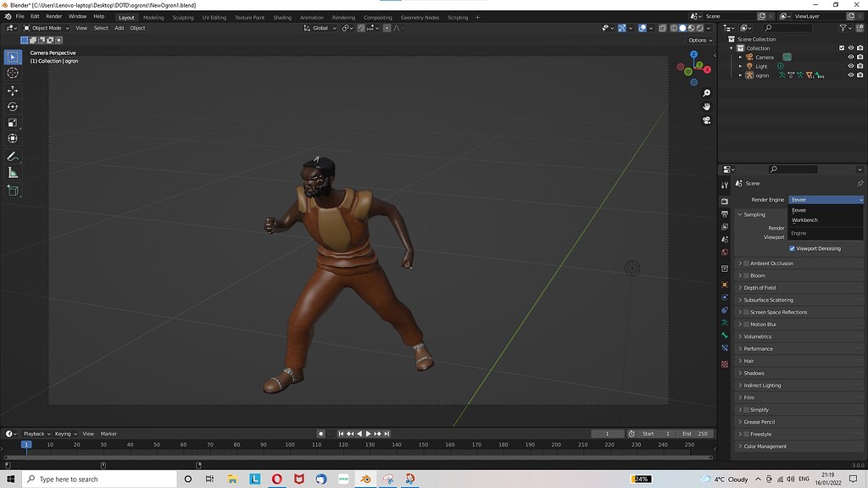This screenshot has height=488, width=868.
Task: Enable Motion Blur checkbox
Action: pos(746,324)
